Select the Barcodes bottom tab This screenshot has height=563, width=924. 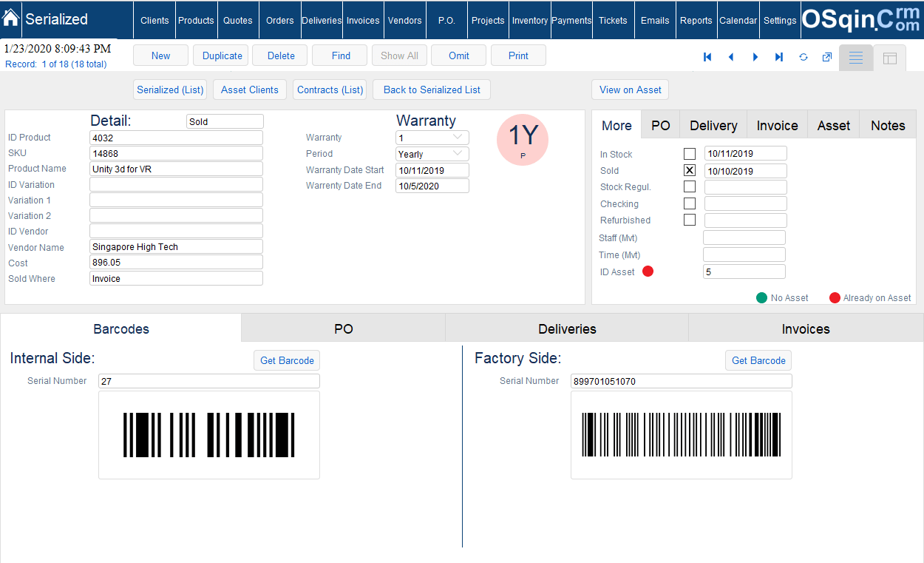point(121,328)
